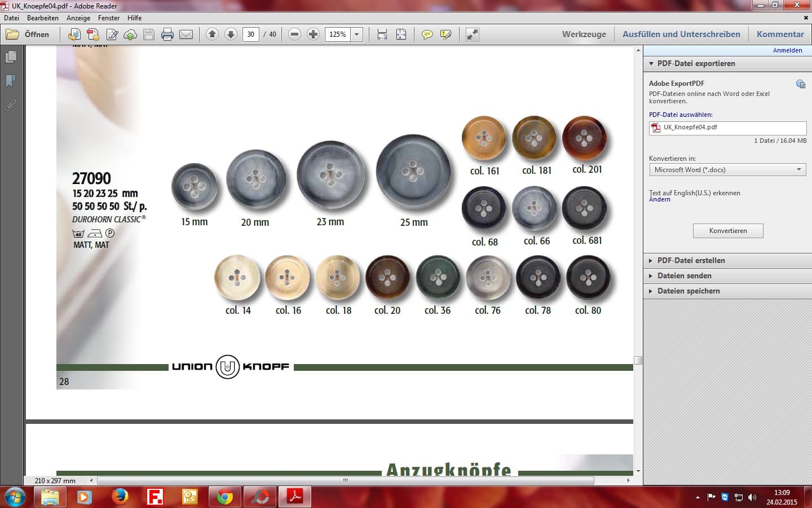Open the Werkzeuge pane
This screenshot has height=508, width=812.
[x=584, y=34]
